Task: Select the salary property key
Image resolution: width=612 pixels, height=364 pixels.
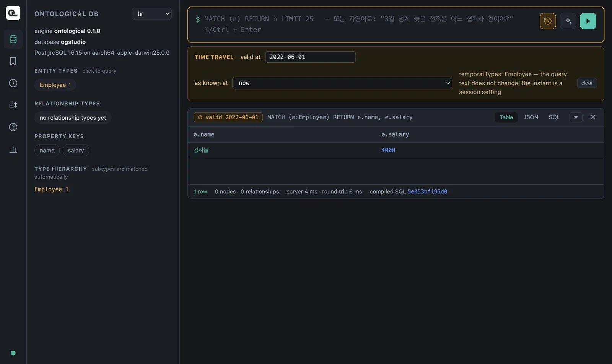Action: 76,150
